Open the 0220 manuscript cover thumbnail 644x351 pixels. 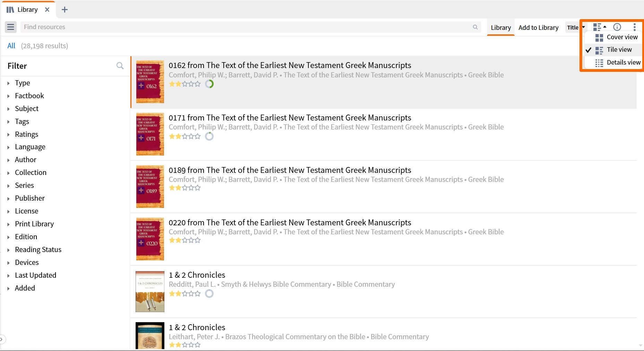150,239
